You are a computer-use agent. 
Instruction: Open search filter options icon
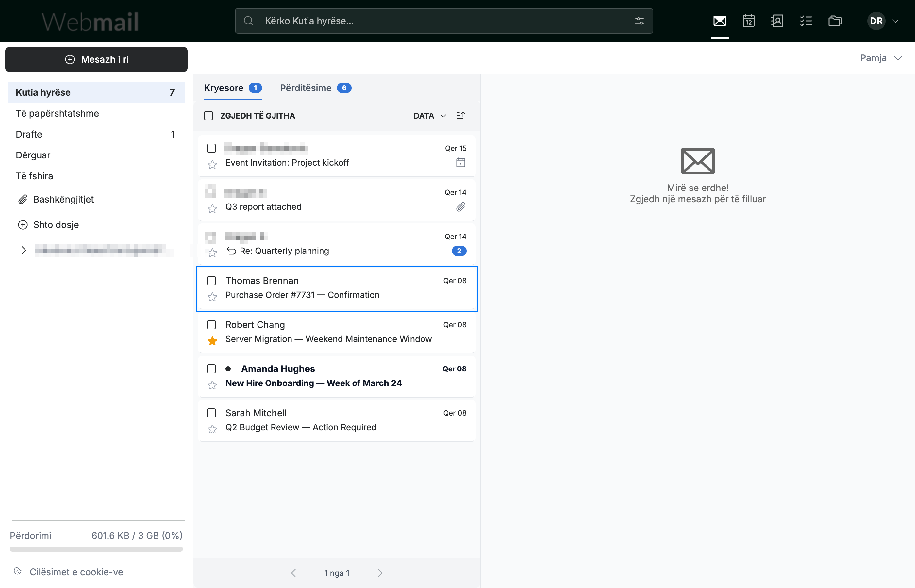click(639, 21)
